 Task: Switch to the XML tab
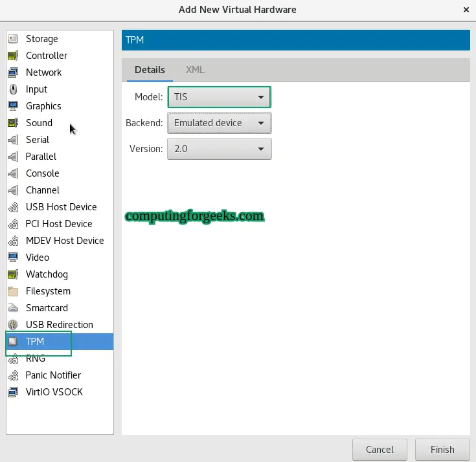tap(195, 70)
